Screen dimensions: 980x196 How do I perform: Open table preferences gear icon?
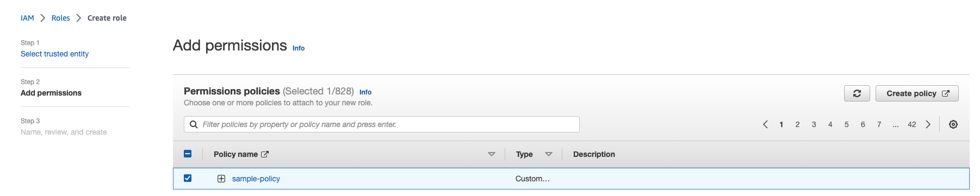(953, 124)
